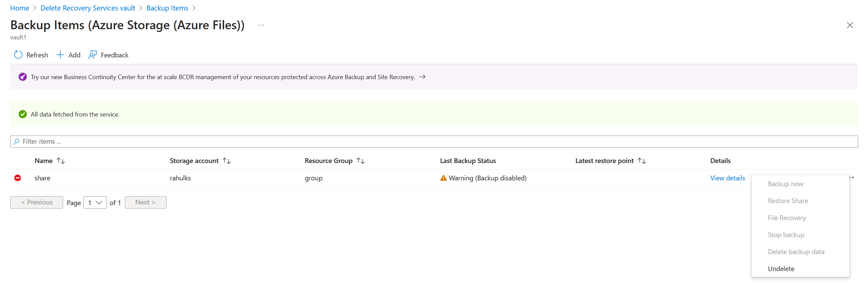The width and height of the screenshot is (868, 286).
Task: Open Delete Recovery Services vault breadcrumb
Action: point(88,8)
